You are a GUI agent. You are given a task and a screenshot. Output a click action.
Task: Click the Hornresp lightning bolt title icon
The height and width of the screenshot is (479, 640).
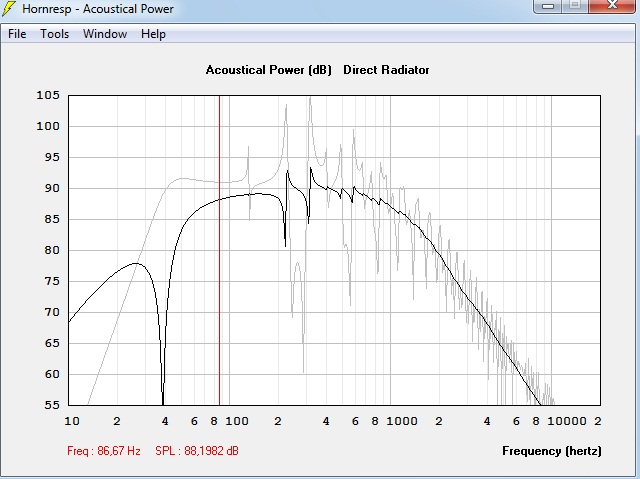pos(9,8)
